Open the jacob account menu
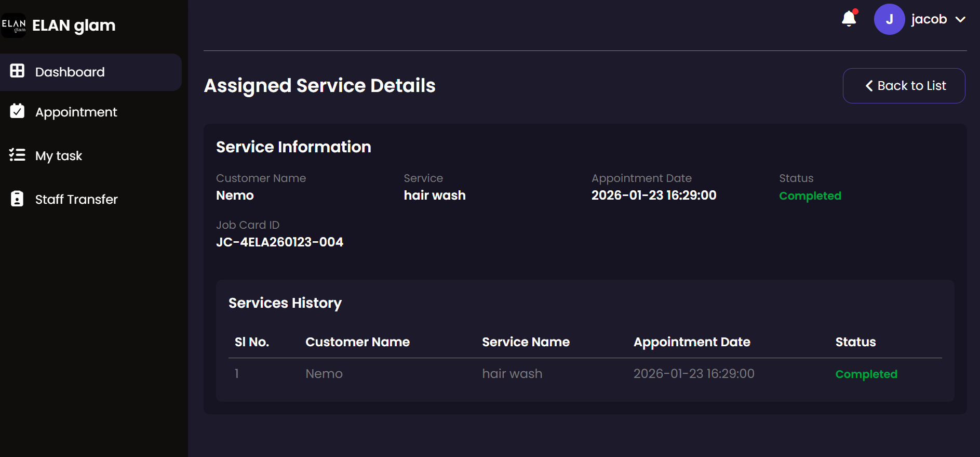 coord(929,19)
